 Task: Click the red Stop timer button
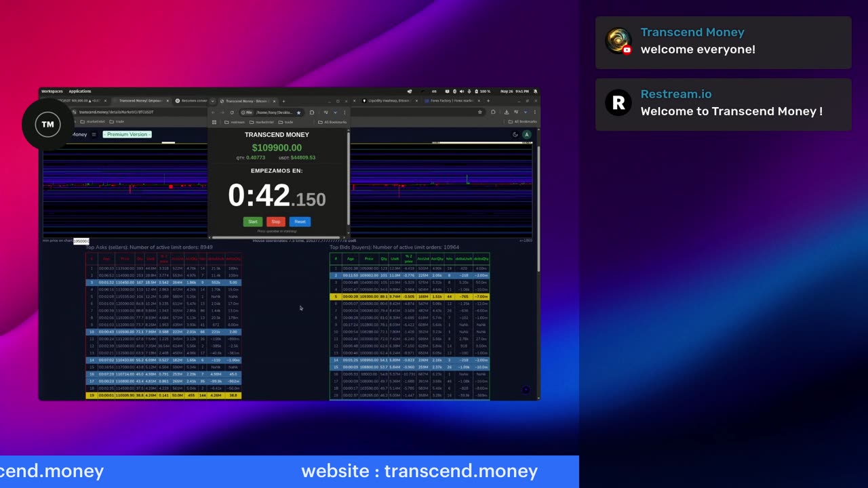coord(275,222)
